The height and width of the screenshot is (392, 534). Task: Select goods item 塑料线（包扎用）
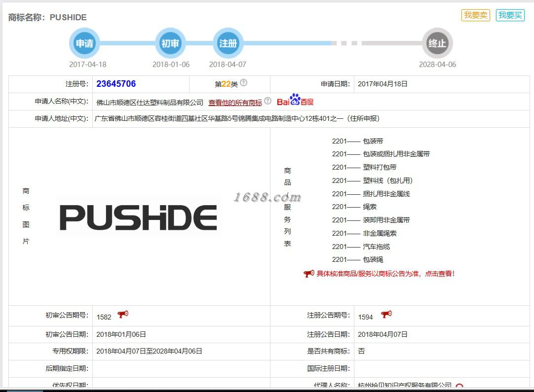point(388,180)
